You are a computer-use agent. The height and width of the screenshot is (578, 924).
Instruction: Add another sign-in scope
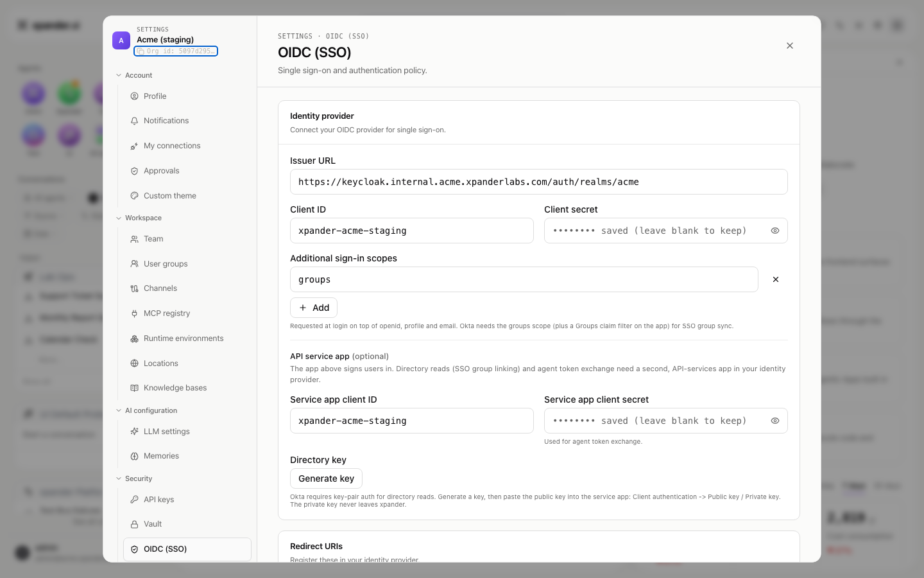pos(314,308)
